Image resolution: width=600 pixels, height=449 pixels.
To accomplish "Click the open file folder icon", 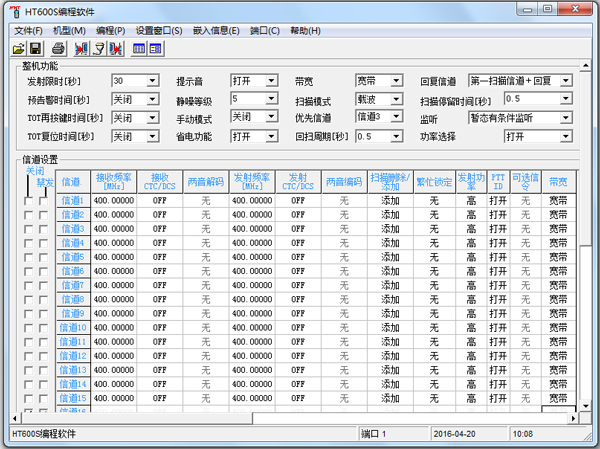I will (18, 48).
